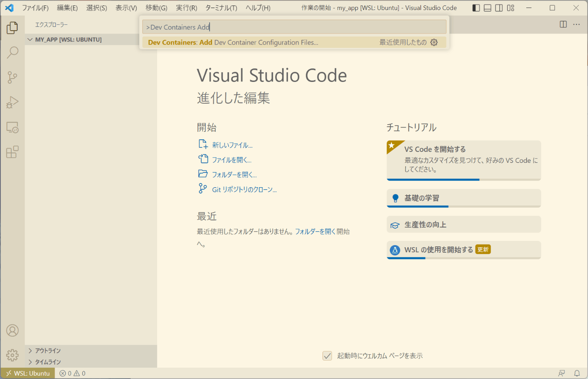Viewport: 588px width, 379px height.
Task: Open the Extensions view
Action: click(12, 152)
